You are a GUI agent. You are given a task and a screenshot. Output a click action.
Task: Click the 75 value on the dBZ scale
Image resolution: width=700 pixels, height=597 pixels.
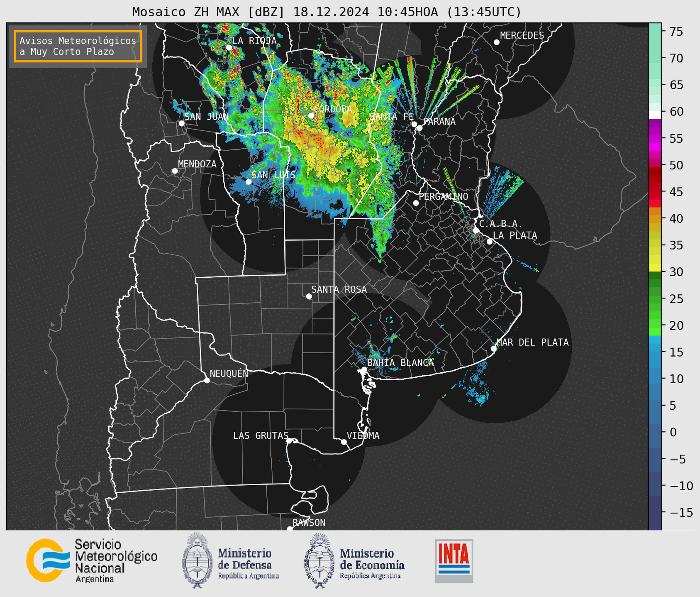coord(676,32)
